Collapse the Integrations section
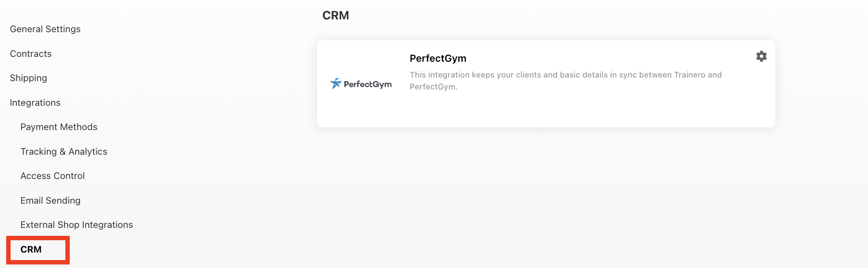This screenshot has width=868, height=268. (35, 103)
